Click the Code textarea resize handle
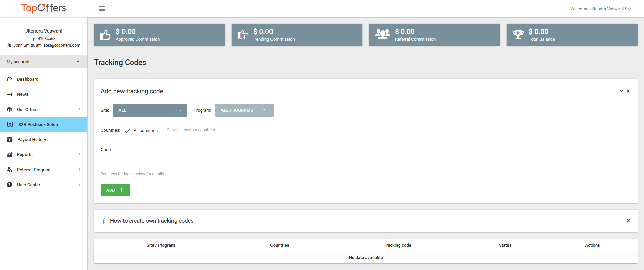This screenshot has height=270, width=644. [629, 166]
